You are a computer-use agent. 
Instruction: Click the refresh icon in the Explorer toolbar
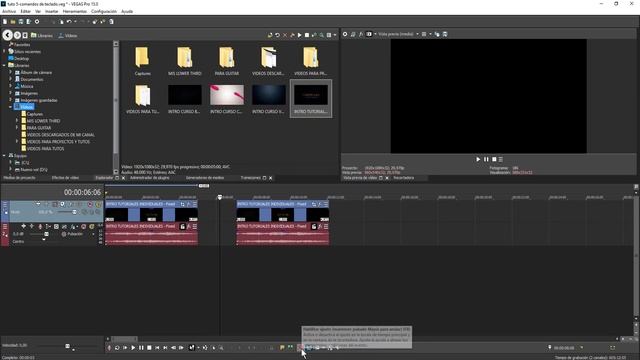278,35
